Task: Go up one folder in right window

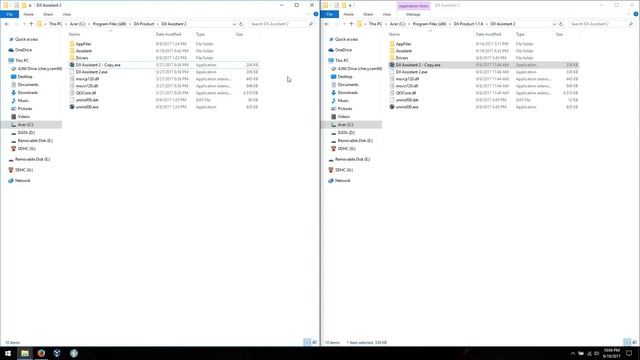Action: tap(351, 24)
